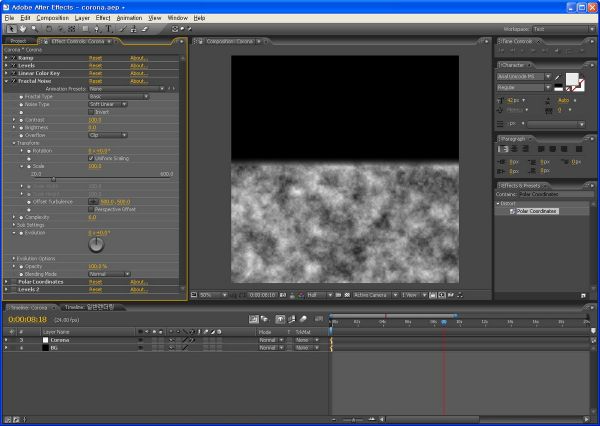This screenshot has height=426, width=600.
Task: Open the Noise Type dropdown
Action: 108,104
